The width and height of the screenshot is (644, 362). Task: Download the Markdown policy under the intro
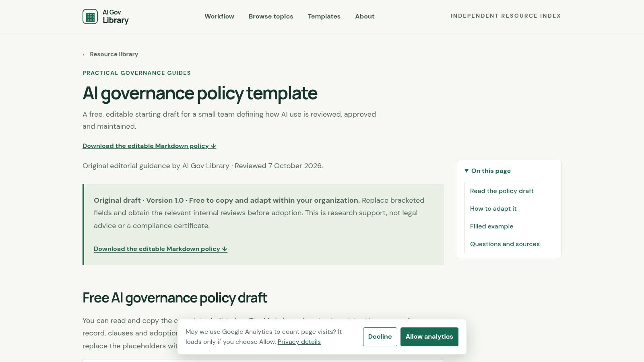[149, 146]
